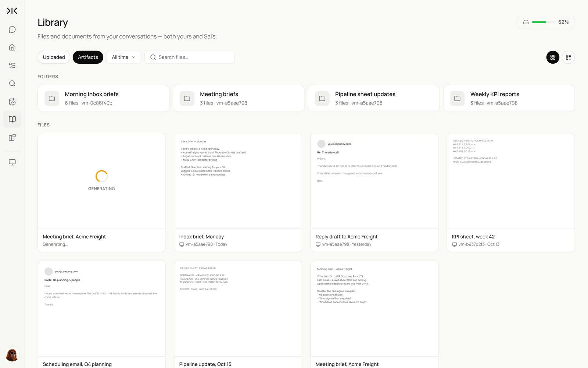Viewport: 588px width, 368px height.
Task: Click the Weekly KPI reports folder icon
Action: click(x=457, y=99)
